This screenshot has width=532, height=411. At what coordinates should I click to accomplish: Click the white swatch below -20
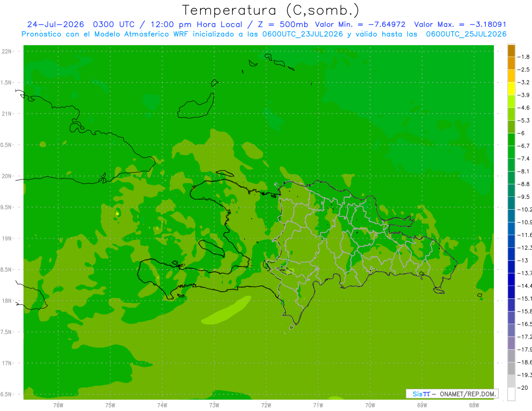pyautogui.click(x=511, y=394)
